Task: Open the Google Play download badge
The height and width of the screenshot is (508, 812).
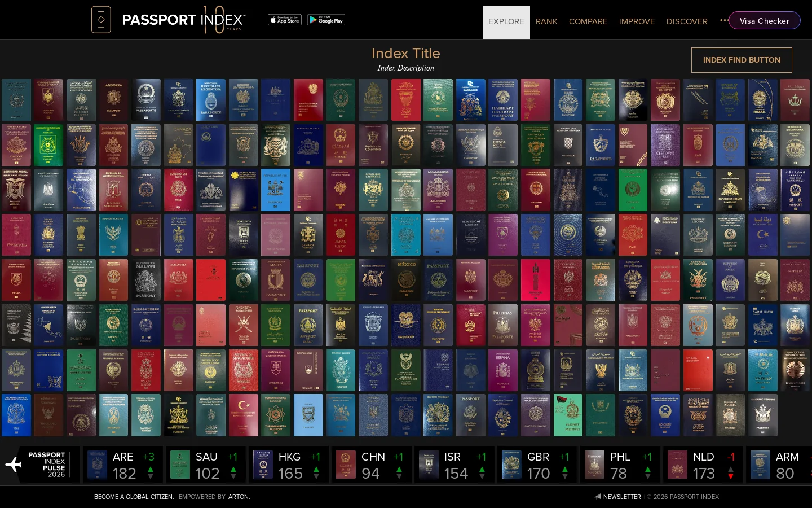Action: (x=326, y=20)
